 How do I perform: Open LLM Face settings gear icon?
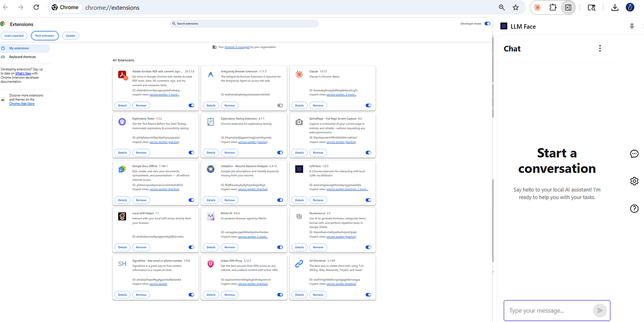tap(634, 181)
